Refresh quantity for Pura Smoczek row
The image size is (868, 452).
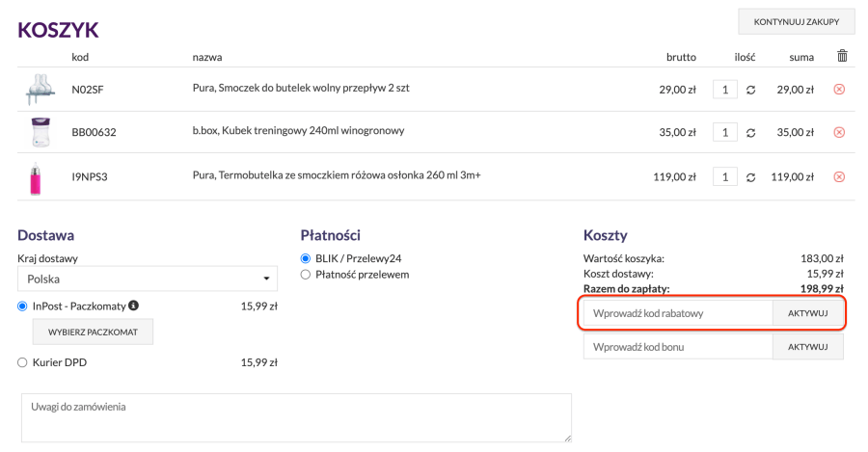pyautogui.click(x=751, y=90)
